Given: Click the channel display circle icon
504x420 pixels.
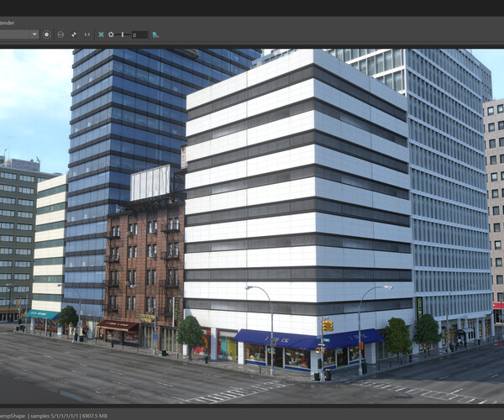Looking at the screenshot, I should tap(60, 34).
